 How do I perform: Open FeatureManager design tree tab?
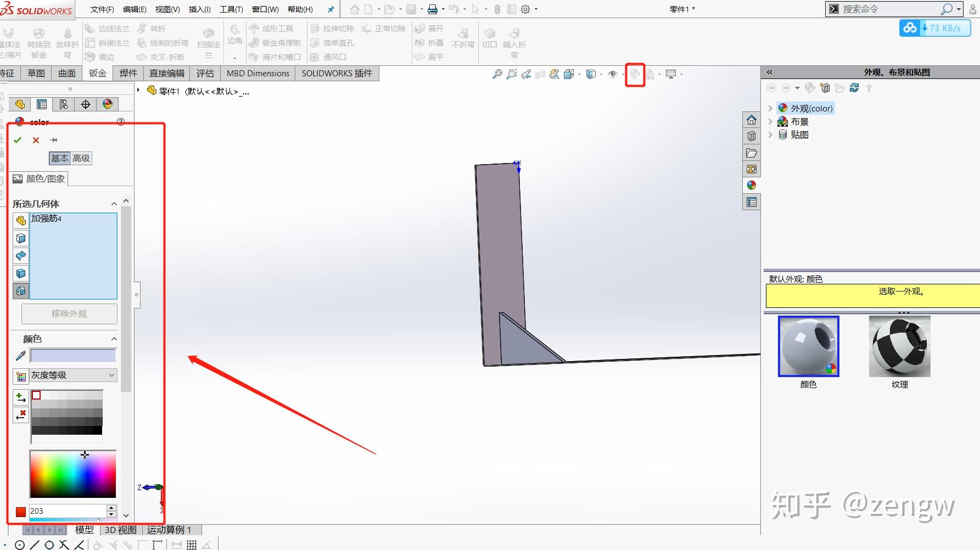pyautogui.click(x=20, y=104)
